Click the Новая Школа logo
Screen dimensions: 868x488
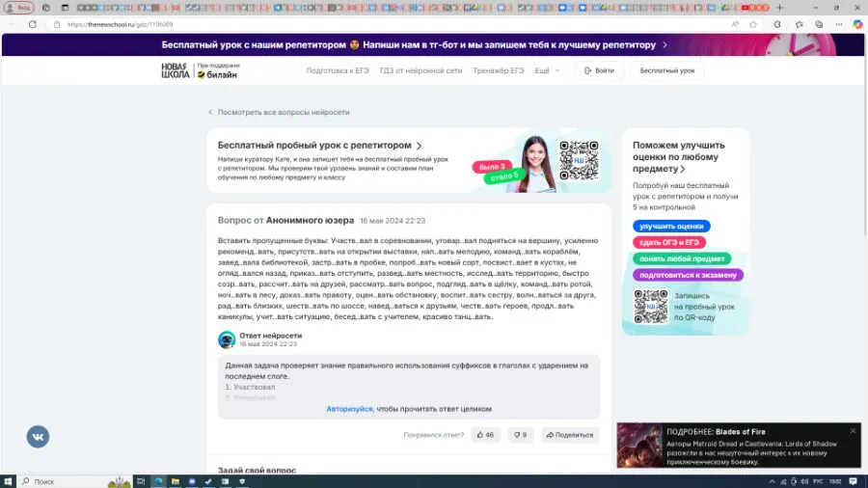[x=176, y=70]
